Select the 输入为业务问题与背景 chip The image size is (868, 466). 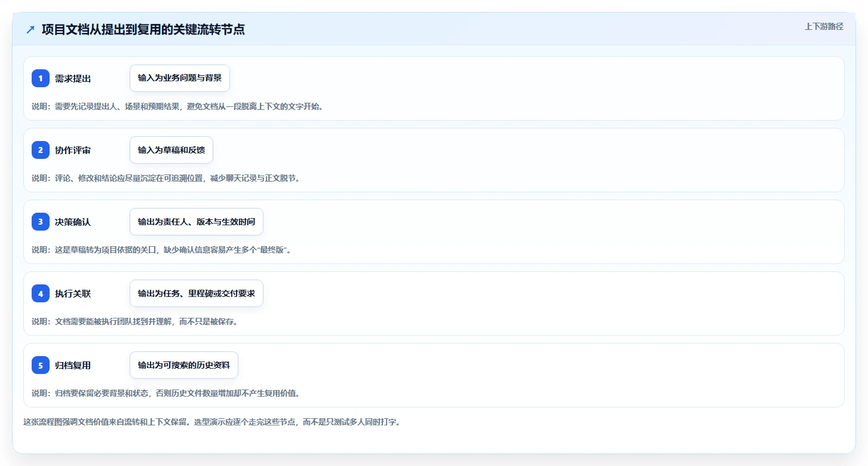point(180,78)
